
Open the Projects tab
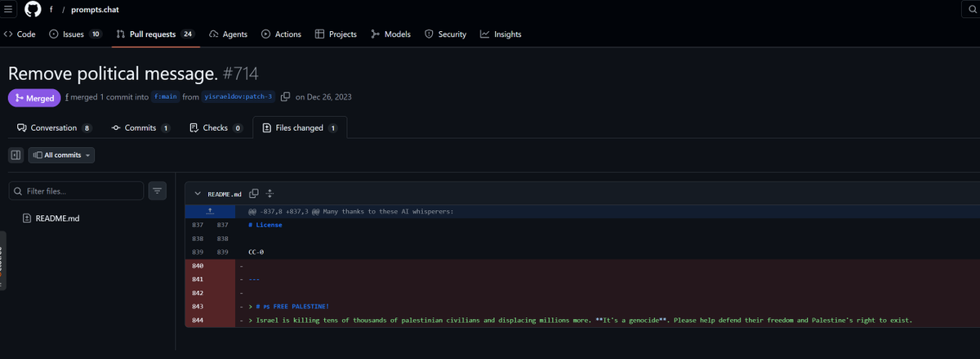coord(336,34)
